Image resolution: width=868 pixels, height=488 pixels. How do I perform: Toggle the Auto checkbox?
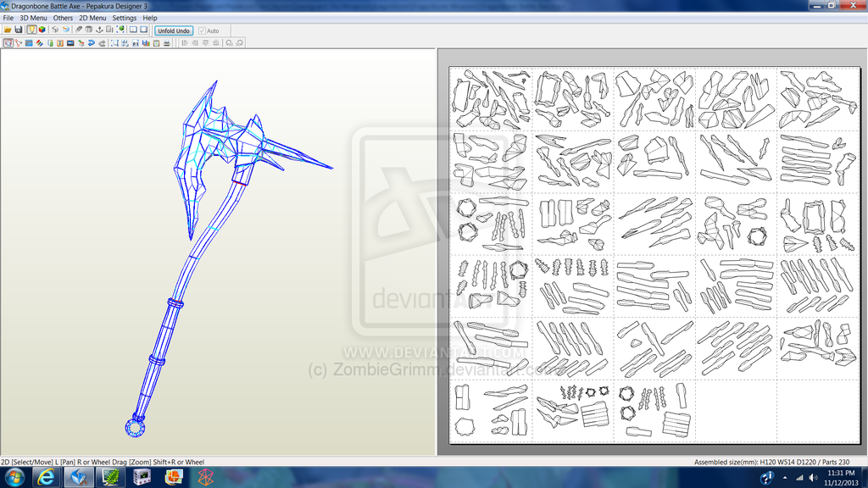click(202, 30)
